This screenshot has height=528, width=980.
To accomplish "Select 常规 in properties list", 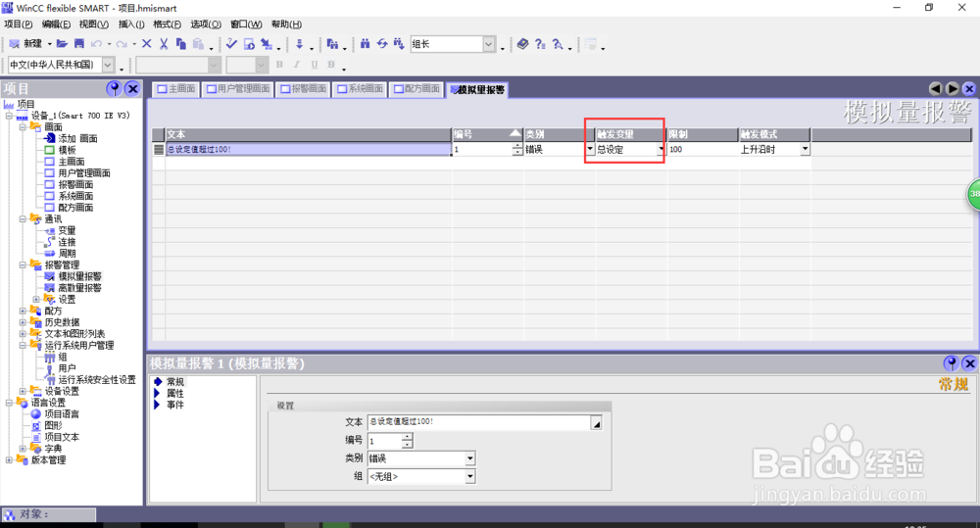I will [x=175, y=382].
